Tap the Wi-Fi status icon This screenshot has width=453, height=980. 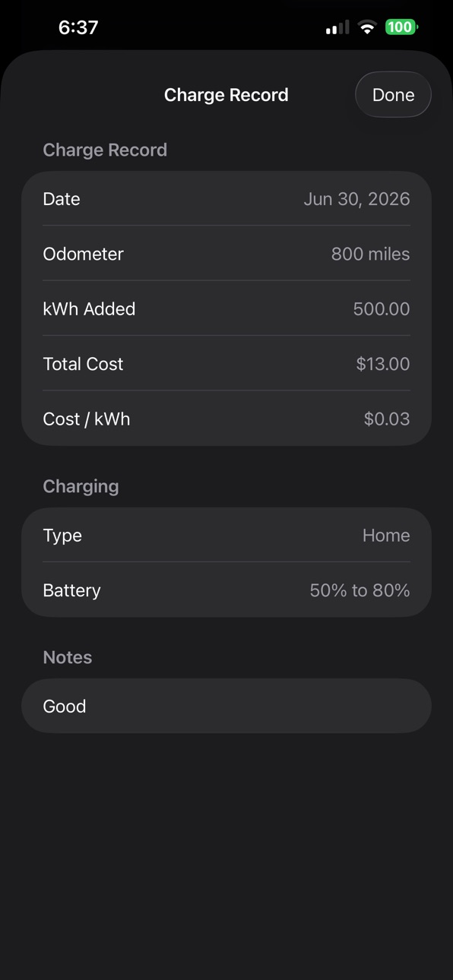[x=367, y=27]
